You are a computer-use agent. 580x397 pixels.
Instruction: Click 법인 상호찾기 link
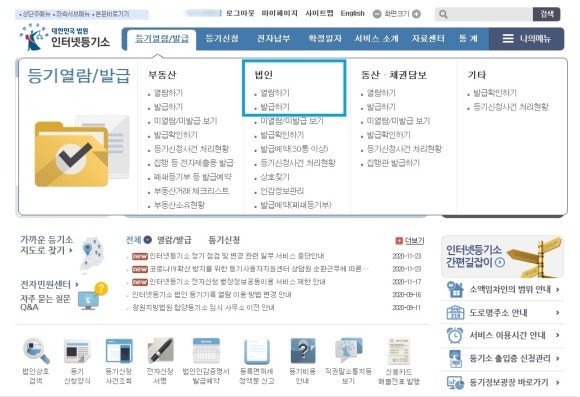click(275, 177)
